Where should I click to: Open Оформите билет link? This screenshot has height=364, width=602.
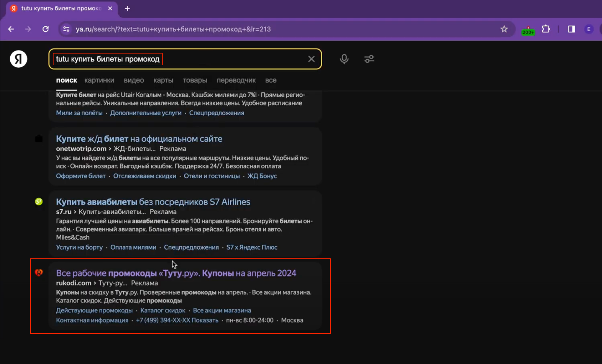[81, 176]
